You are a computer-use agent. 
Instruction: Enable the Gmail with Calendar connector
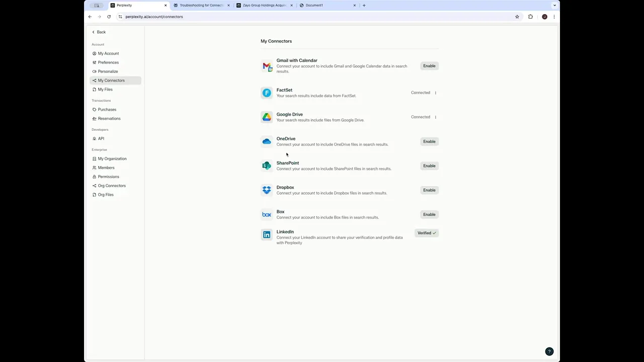(x=429, y=66)
